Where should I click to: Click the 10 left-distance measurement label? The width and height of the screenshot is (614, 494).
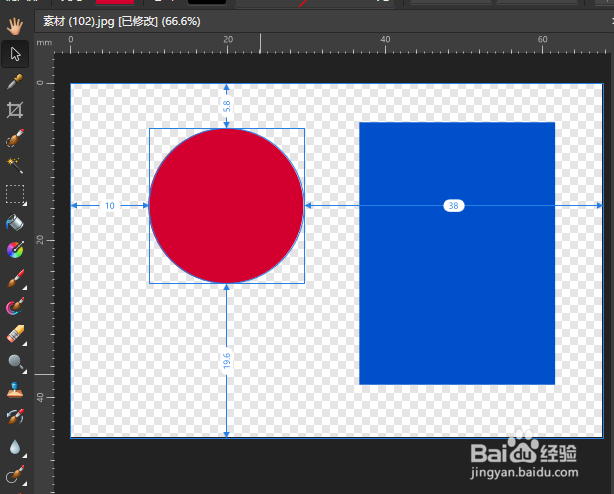point(110,206)
